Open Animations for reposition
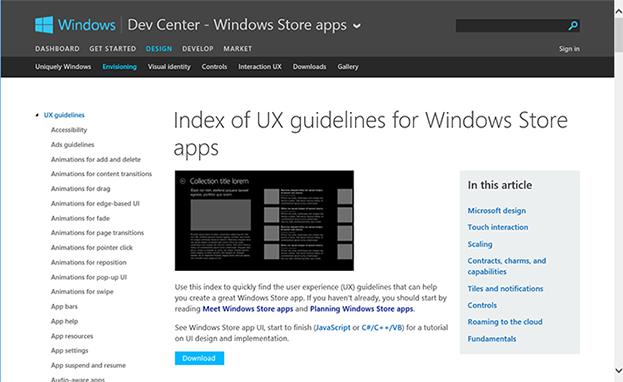623x382 pixels. click(89, 262)
